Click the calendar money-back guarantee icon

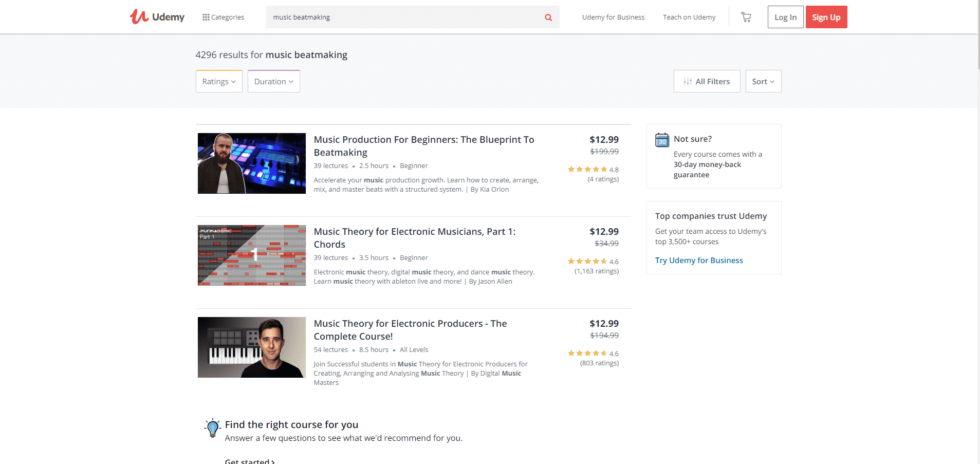(x=662, y=140)
